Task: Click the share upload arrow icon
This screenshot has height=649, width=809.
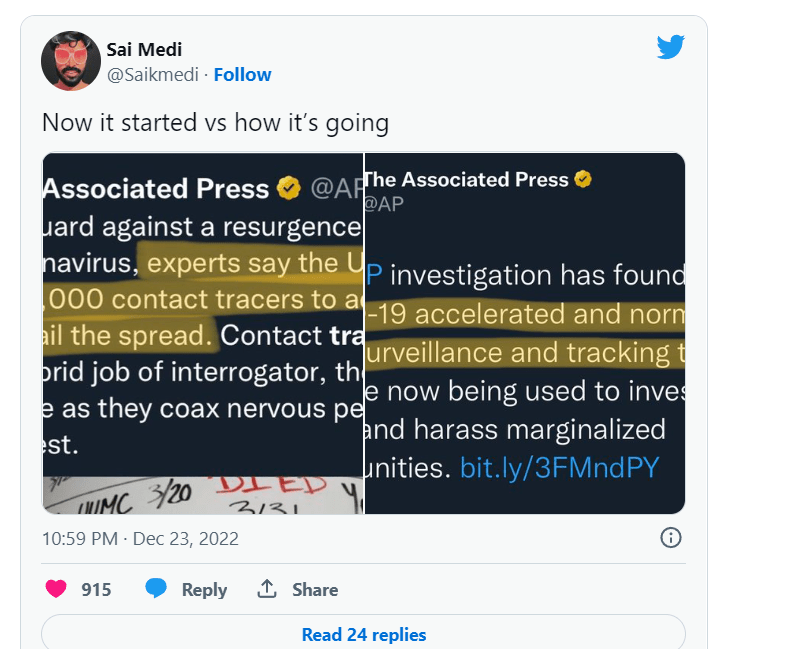Action: coord(266,589)
